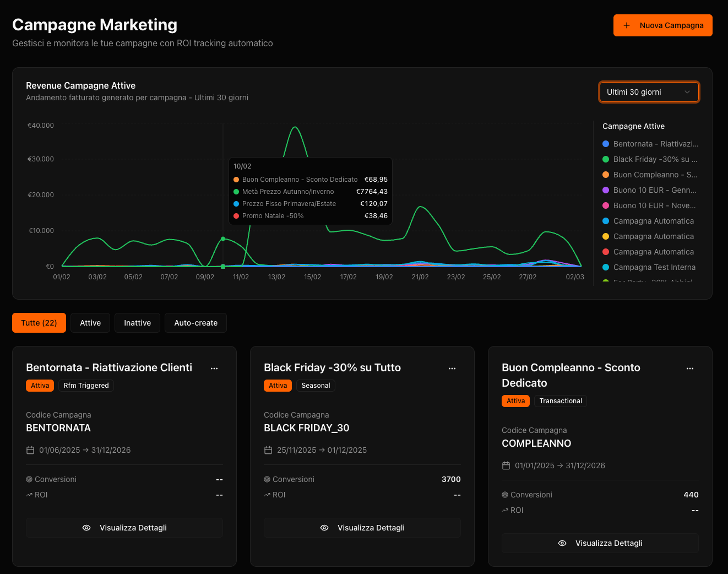Open options menu on Bentornata card
Screen dimensions: 728x574
[214, 368]
